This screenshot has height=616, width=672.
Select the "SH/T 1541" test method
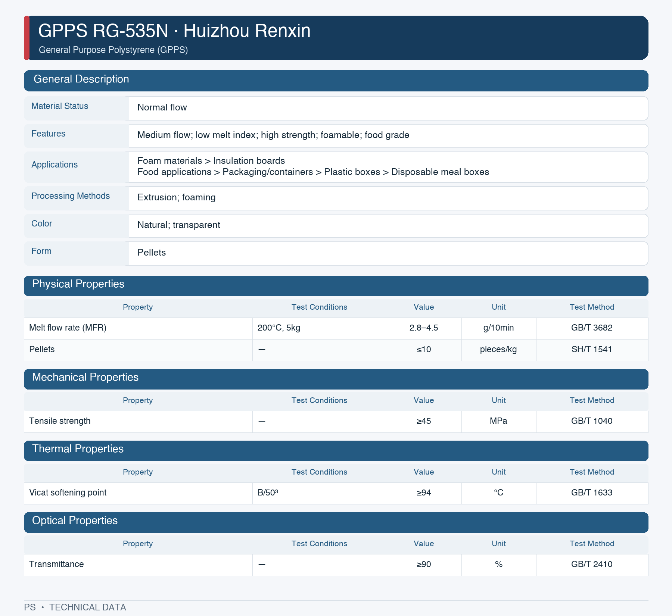point(592,350)
